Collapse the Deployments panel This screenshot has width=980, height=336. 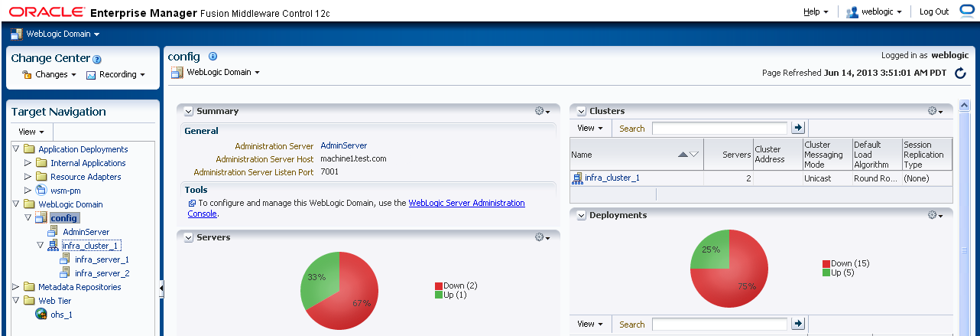tap(582, 215)
